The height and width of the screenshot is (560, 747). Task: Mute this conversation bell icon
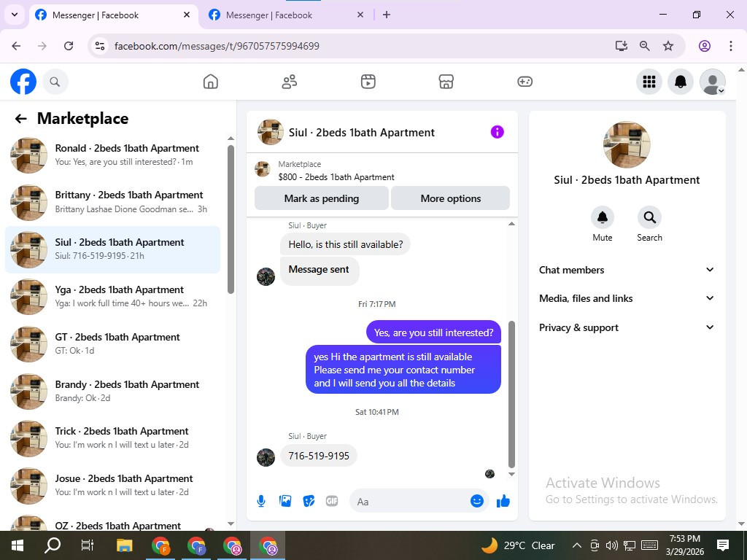point(602,217)
